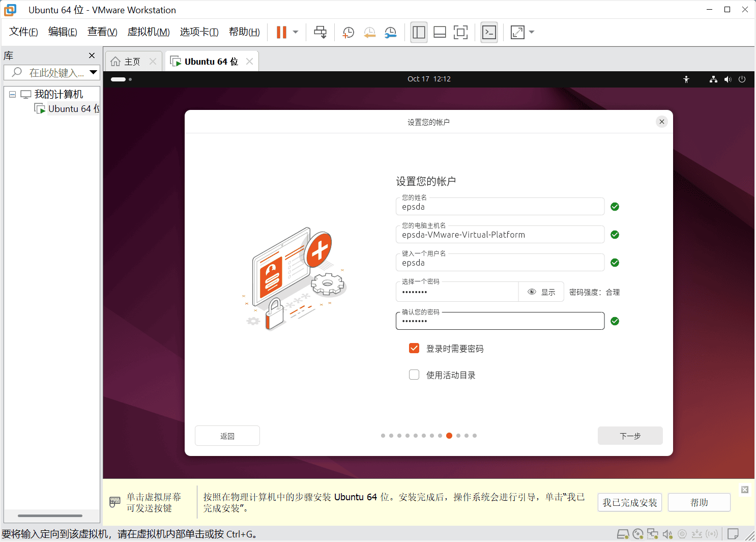Close the 库 library panel

pyautogui.click(x=92, y=55)
